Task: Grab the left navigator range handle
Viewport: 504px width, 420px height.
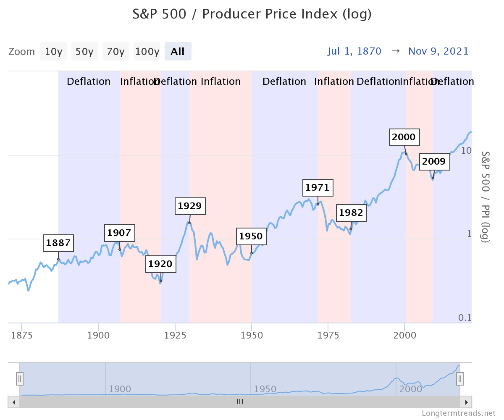Action: pyautogui.click(x=20, y=379)
